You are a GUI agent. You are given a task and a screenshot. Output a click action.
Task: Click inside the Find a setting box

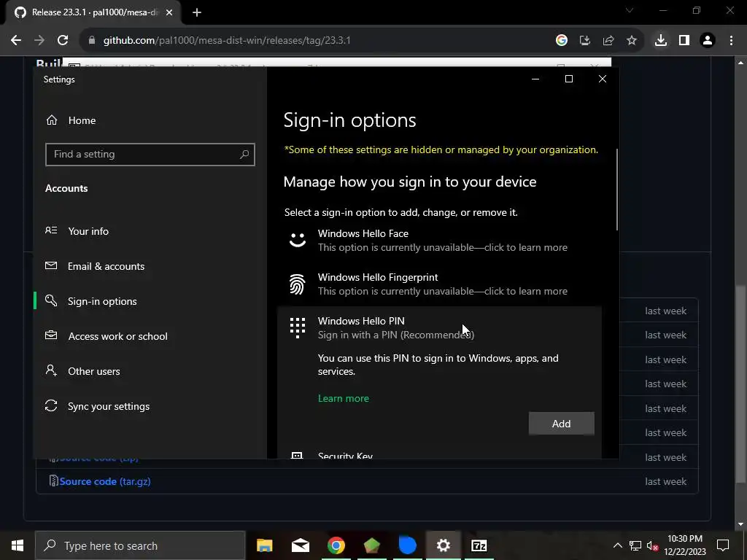(150, 155)
